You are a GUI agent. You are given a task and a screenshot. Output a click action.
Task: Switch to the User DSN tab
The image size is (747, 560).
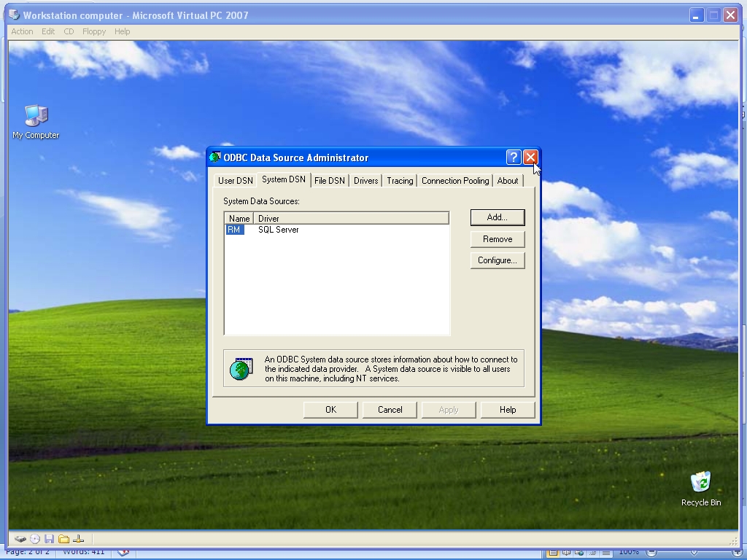[x=236, y=181]
